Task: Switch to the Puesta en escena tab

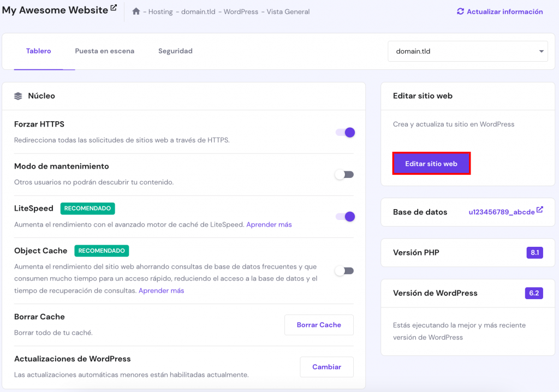Action: pos(105,51)
